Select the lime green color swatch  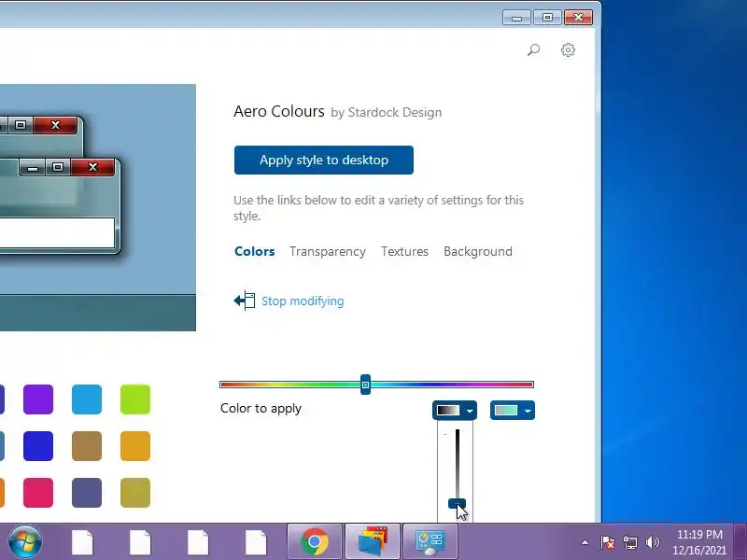[x=135, y=399]
